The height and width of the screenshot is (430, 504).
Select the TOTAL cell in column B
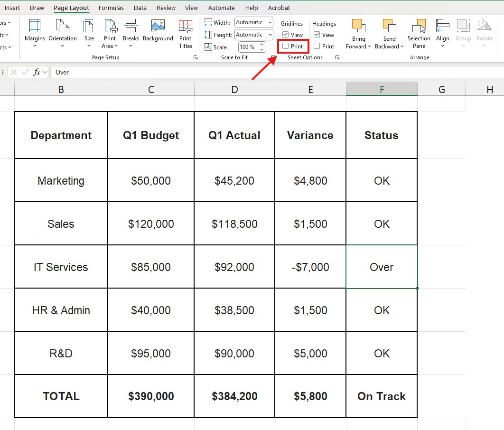click(61, 396)
